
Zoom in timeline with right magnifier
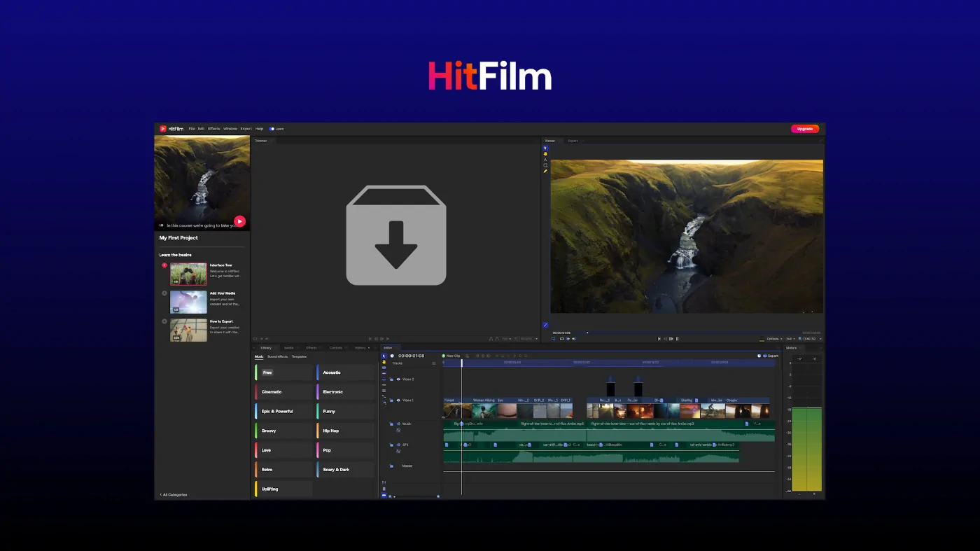(x=438, y=496)
